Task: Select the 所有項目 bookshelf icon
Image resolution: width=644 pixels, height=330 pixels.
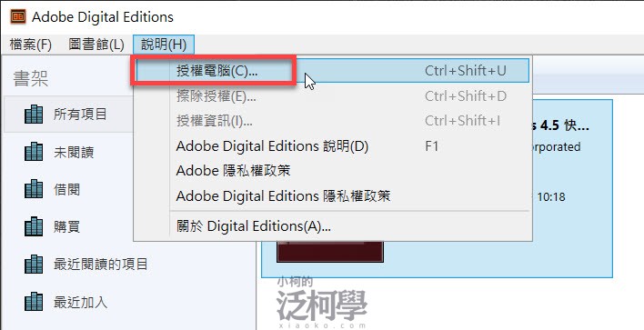Action: pos(34,115)
